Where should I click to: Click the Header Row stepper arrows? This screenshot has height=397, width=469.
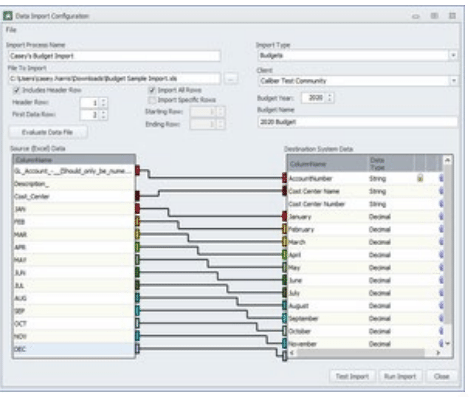click(104, 103)
